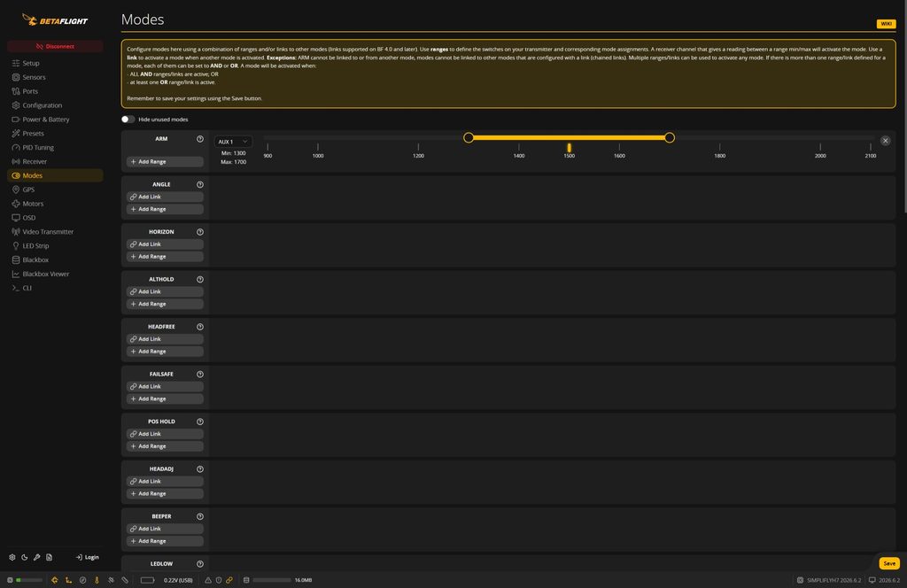Click the compass icon in the status bar
The width and height of the screenshot is (907, 588).
click(82, 580)
